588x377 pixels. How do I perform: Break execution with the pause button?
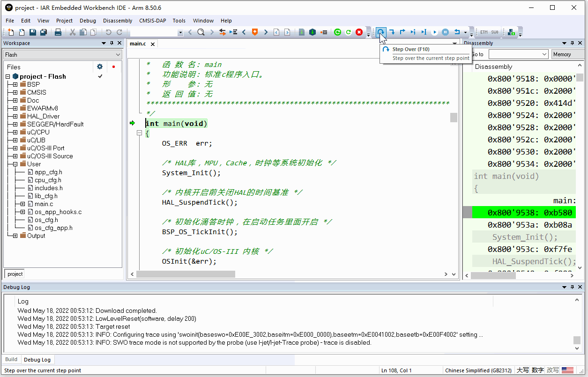[446, 32]
